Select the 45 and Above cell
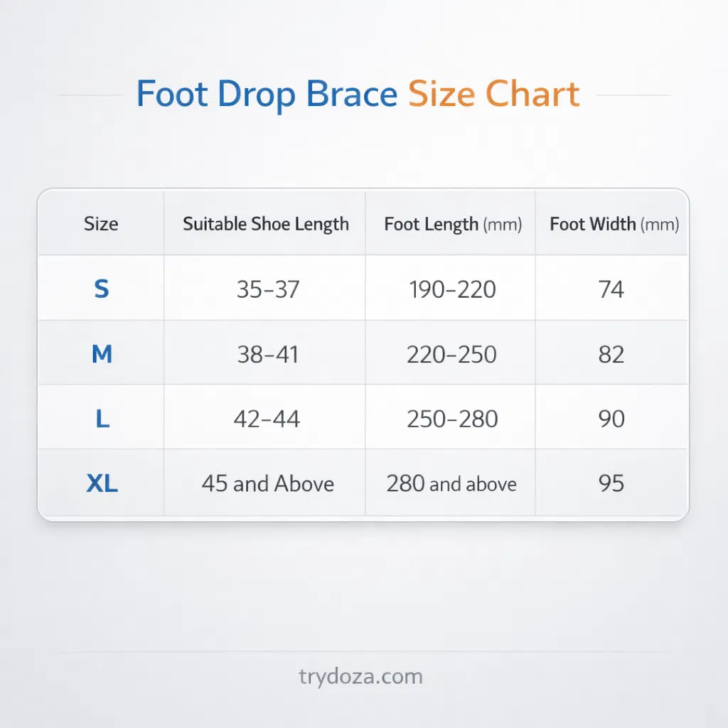 tap(268, 484)
